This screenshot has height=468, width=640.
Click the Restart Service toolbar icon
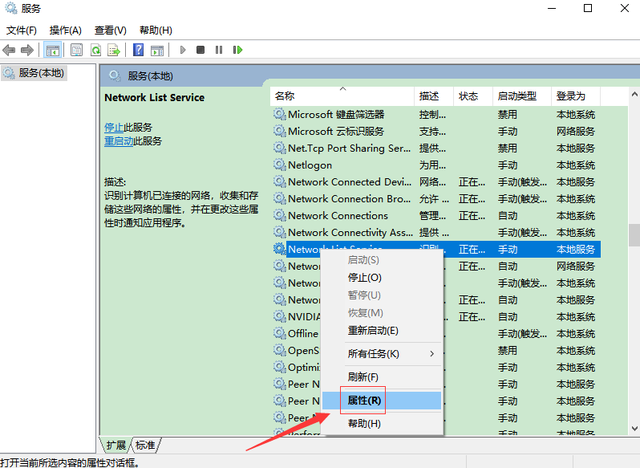[236, 50]
